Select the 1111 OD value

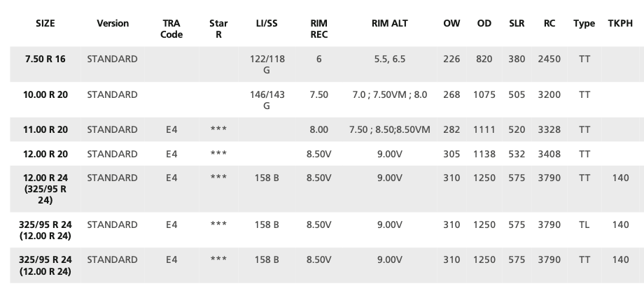484,129
